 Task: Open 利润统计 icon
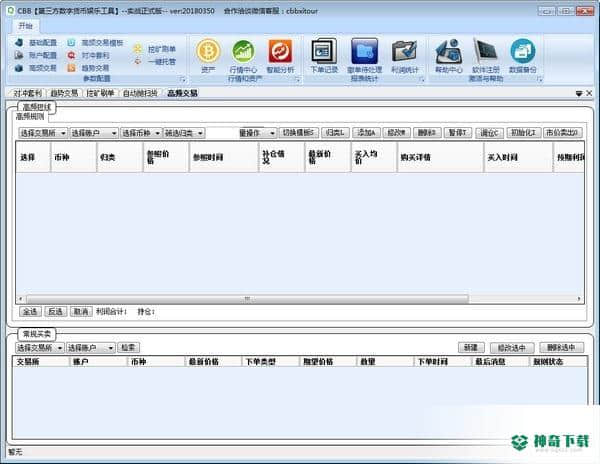click(404, 56)
